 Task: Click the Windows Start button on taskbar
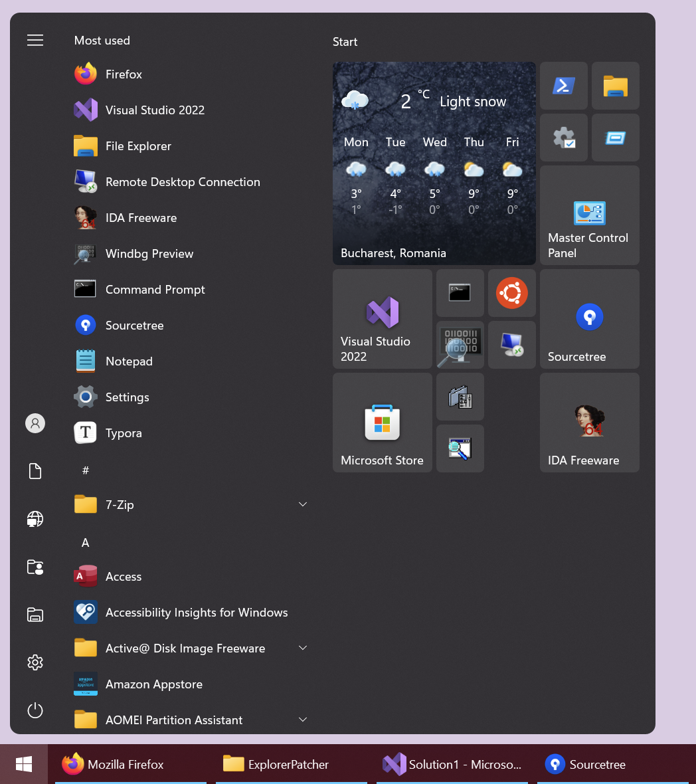[24, 764]
